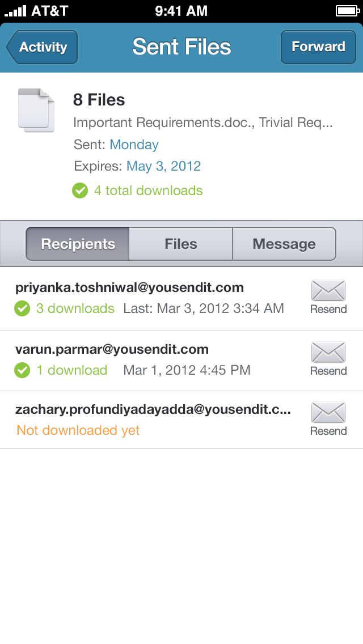The height and width of the screenshot is (644, 363).
Task: Go back to Activity
Action: point(42,47)
